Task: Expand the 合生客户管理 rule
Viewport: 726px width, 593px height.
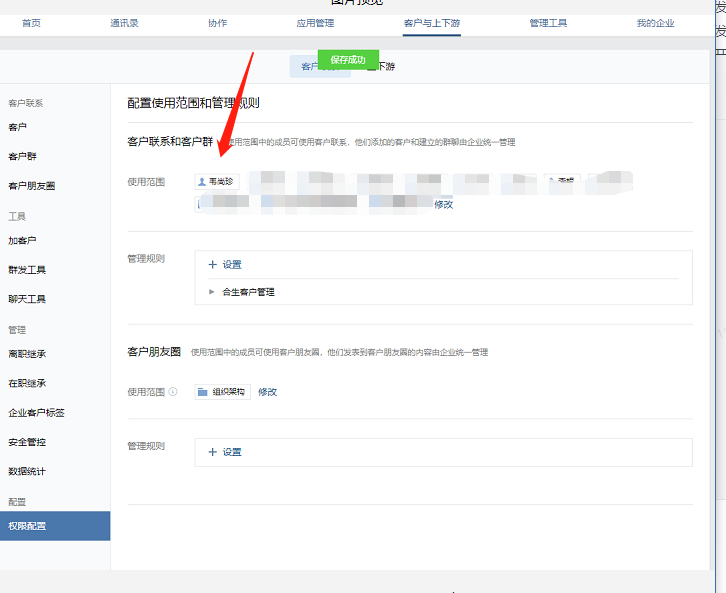Action: pyautogui.click(x=212, y=292)
